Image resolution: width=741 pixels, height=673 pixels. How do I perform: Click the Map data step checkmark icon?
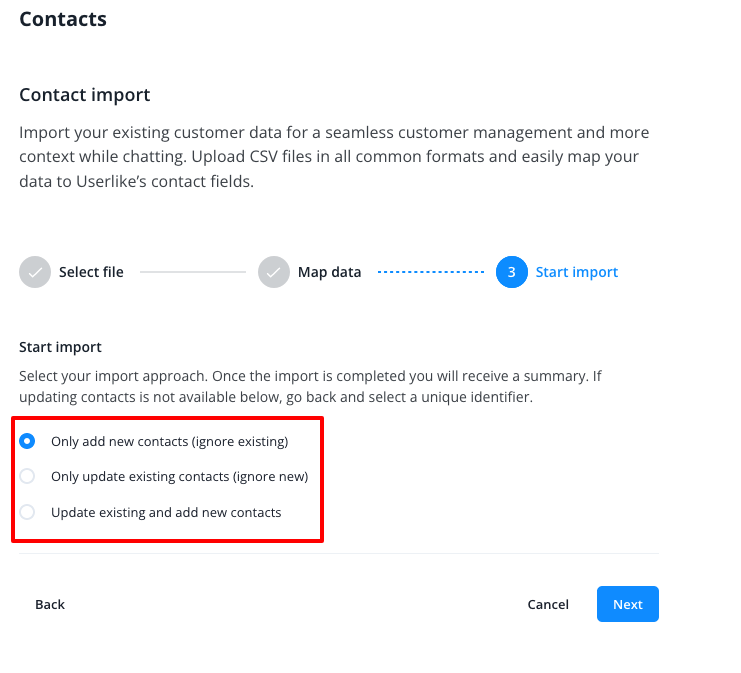click(x=274, y=272)
